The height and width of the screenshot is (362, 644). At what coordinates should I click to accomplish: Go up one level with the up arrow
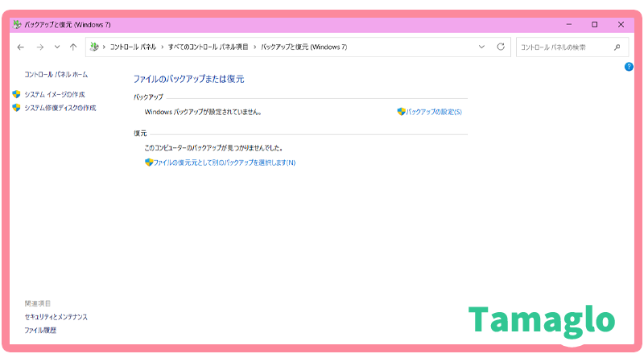point(73,47)
